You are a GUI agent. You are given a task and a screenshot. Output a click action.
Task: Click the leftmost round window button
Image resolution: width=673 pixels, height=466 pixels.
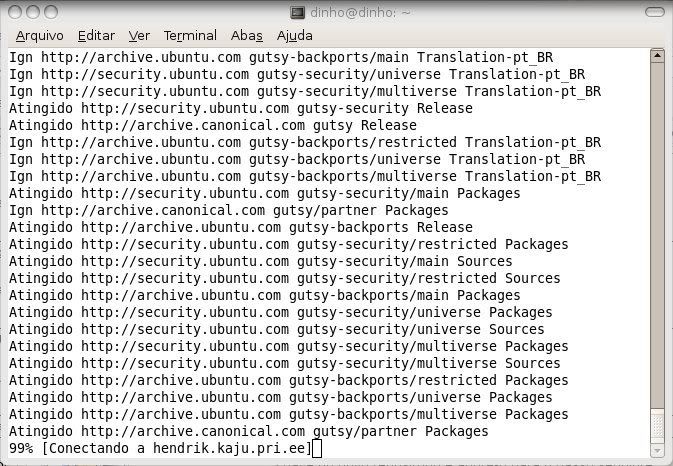(15, 12)
